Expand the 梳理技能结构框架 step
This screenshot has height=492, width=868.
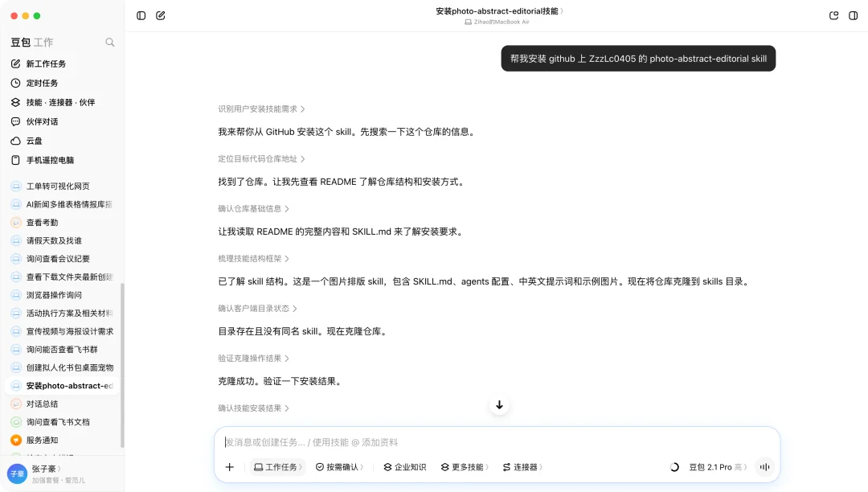253,258
